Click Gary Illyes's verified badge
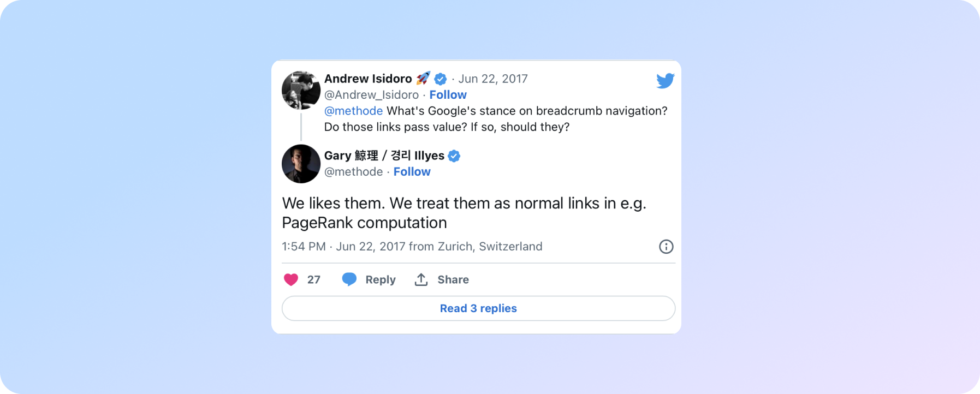The width and height of the screenshot is (980, 394). [x=454, y=156]
